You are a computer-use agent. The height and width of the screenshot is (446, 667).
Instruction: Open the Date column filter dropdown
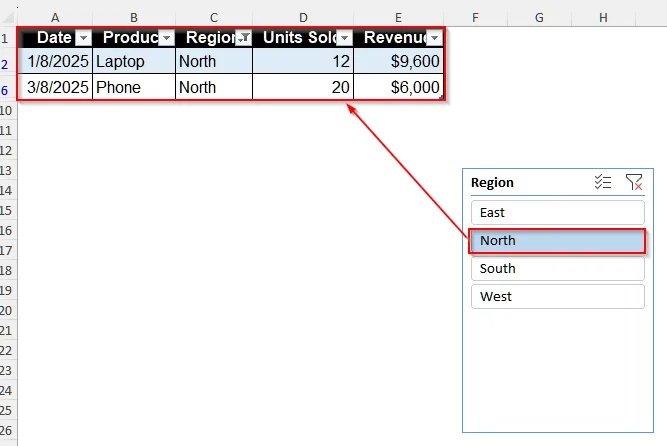(83, 38)
